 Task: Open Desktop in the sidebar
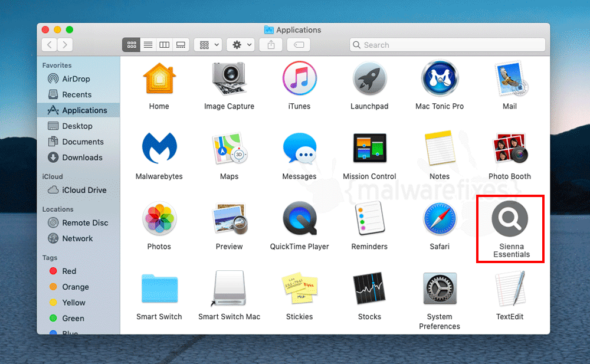click(x=78, y=126)
